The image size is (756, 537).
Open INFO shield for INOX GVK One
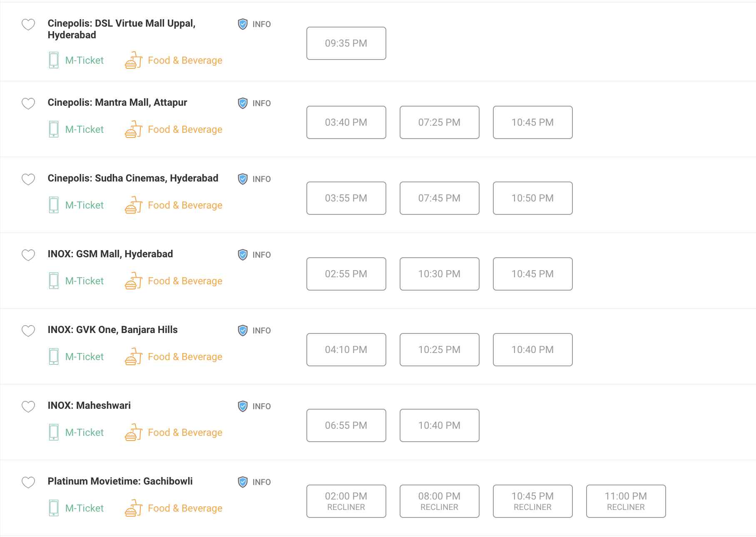243,331
